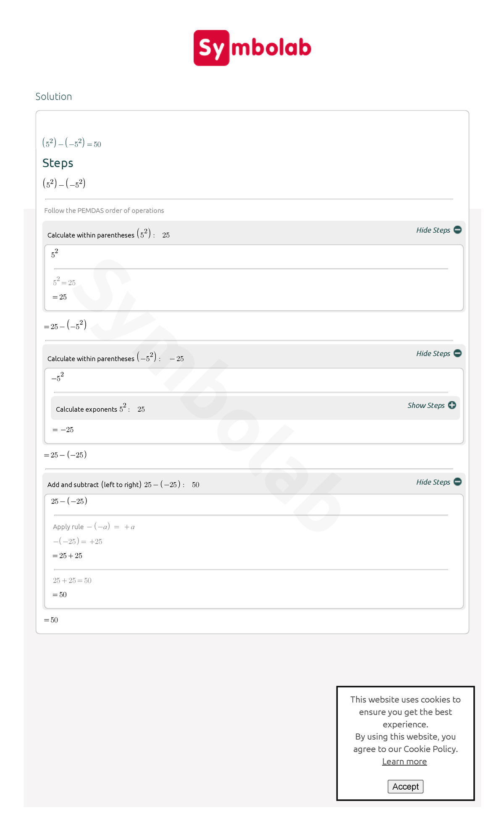Click the minus icon next to first Hide Steps
Screen dimensions: 504x830
(457, 230)
